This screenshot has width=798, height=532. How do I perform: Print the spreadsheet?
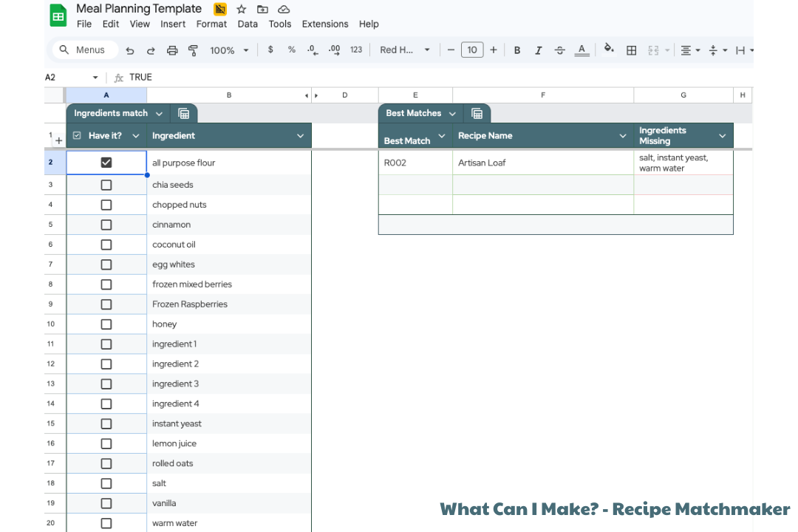[172, 50]
